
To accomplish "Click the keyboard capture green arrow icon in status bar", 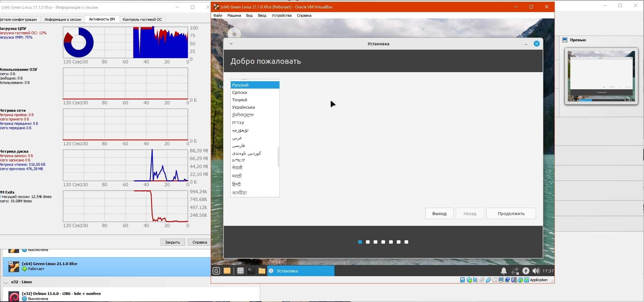I will pos(526,280).
